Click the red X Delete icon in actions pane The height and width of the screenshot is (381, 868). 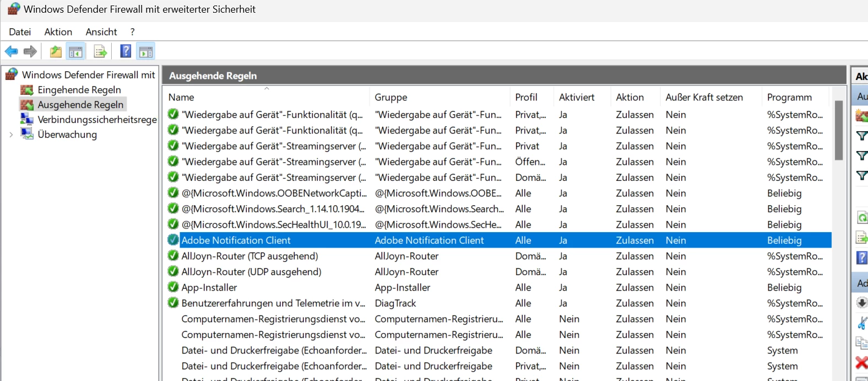pos(861,362)
